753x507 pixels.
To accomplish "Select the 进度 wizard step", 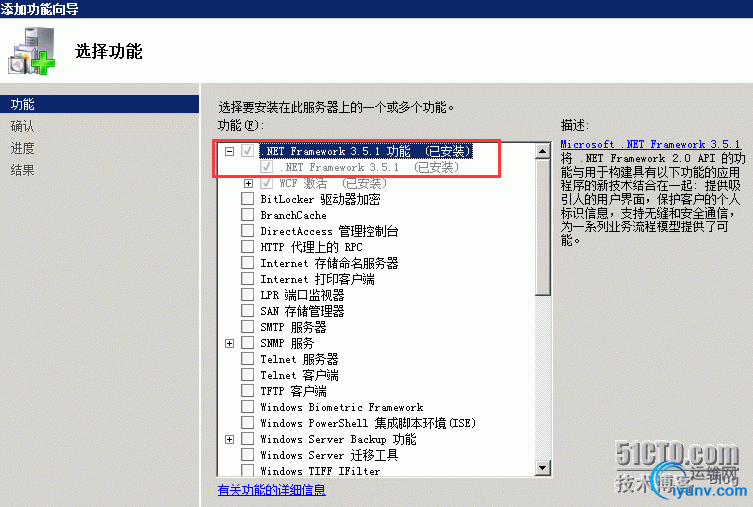I will click(23, 148).
